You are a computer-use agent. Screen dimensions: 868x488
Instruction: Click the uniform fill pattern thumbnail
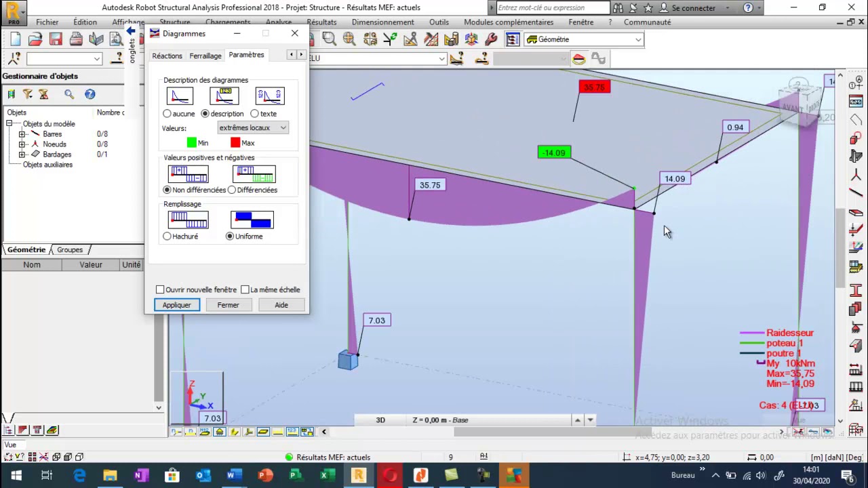click(252, 220)
